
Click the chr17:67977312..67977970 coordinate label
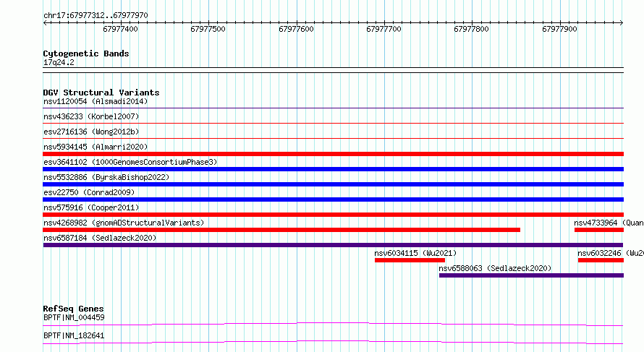tap(96, 16)
